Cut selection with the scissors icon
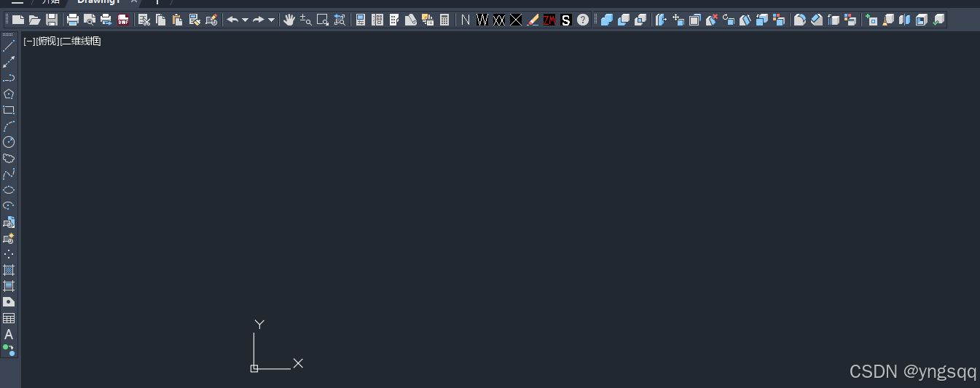This screenshot has height=388, width=980. tap(144, 20)
